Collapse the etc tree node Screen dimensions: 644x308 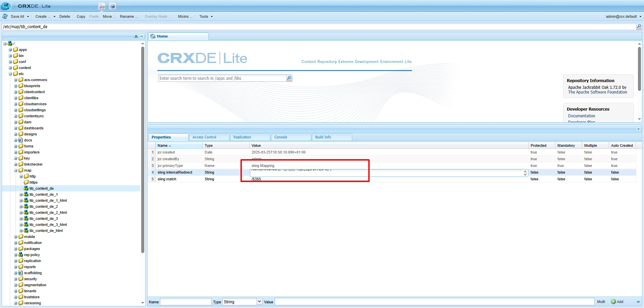[x=10, y=74]
